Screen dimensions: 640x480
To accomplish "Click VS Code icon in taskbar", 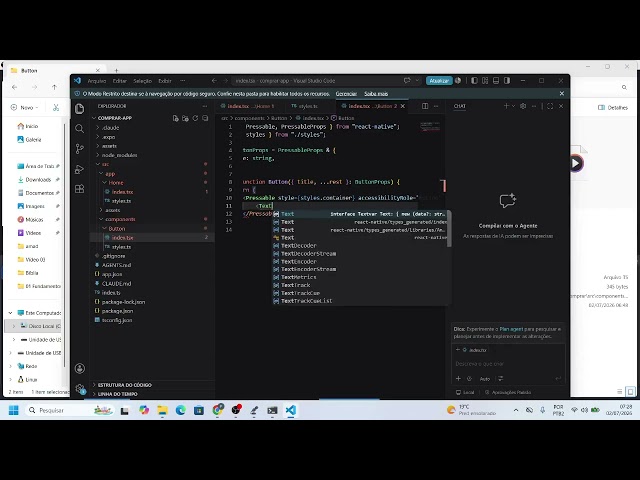I will tap(291, 410).
